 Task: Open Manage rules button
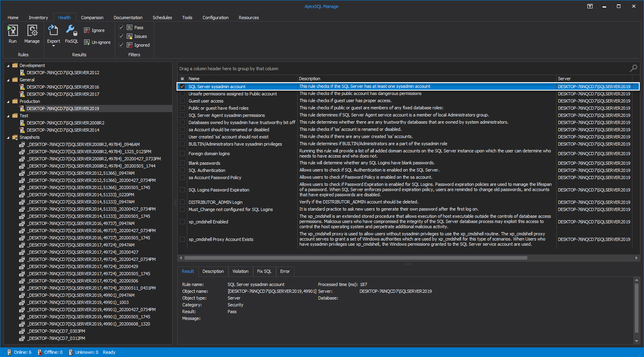click(x=32, y=34)
